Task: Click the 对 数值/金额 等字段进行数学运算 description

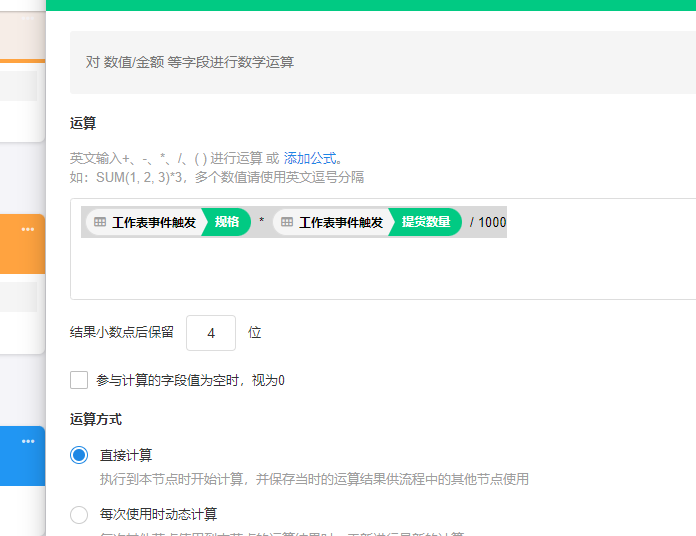Action: 190,62
